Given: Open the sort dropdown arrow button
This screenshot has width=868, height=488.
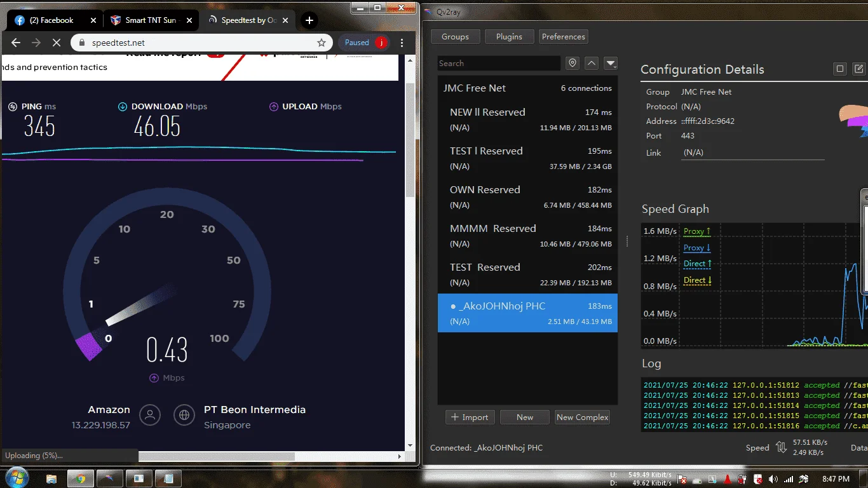Looking at the screenshot, I should coord(611,63).
